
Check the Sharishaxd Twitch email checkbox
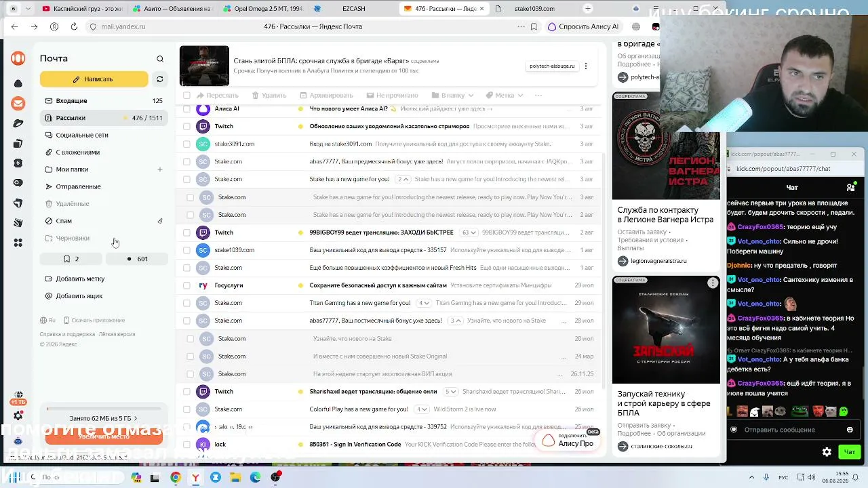(186, 392)
